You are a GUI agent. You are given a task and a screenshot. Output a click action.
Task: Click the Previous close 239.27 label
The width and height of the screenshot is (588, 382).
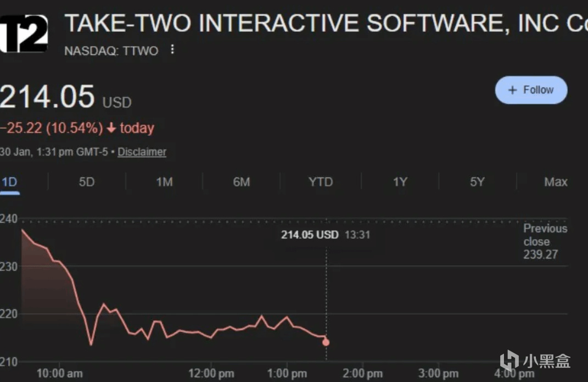[545, 241]
